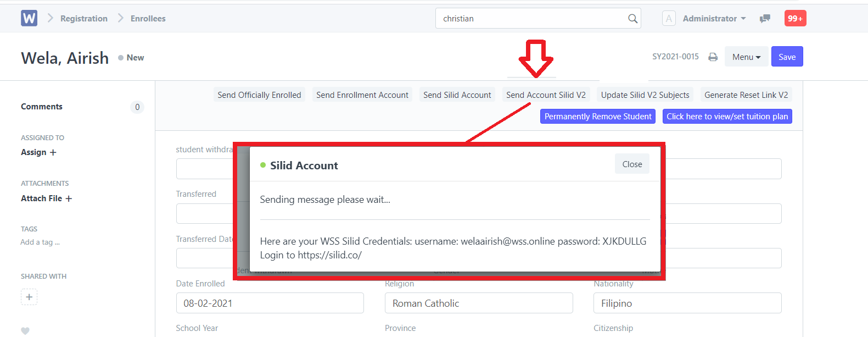868x337 pixels.
Task: Click the W home logo icon
Action: (x=29, y=18)
